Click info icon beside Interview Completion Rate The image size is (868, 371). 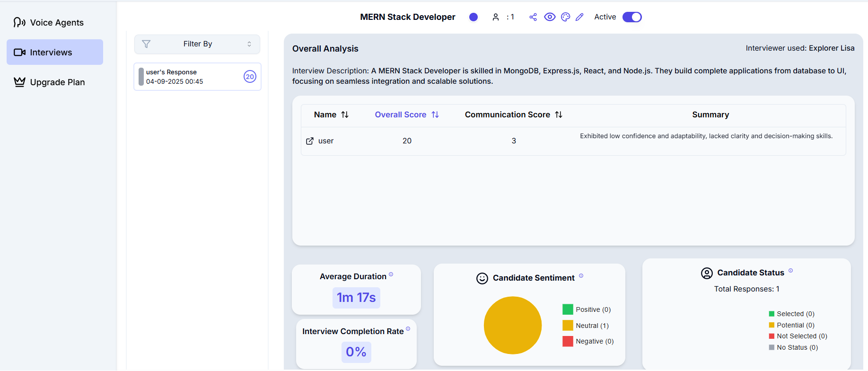tap(408, 329)
